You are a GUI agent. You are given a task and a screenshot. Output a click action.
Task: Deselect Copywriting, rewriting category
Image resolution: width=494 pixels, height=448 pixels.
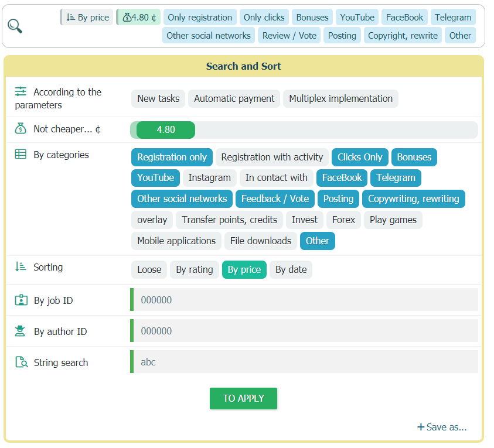coord(413,199)
